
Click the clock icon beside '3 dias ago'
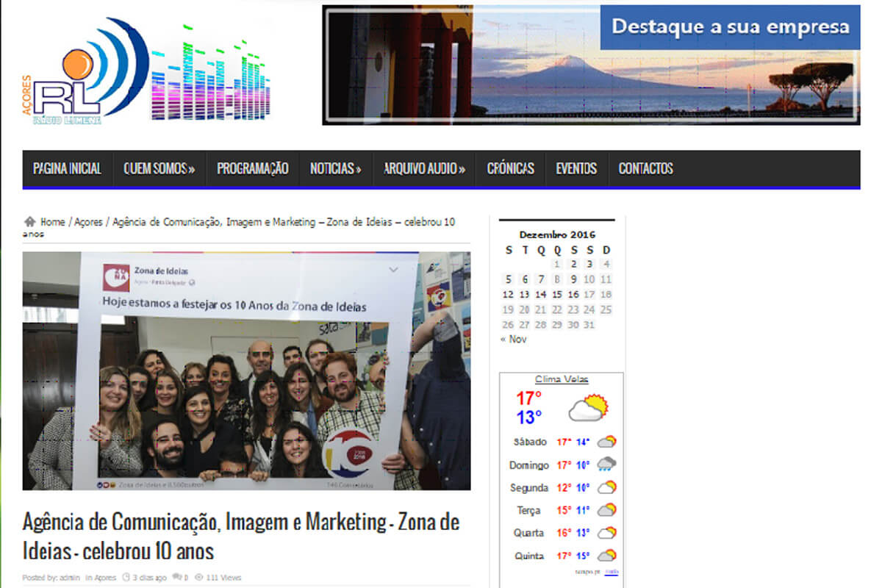pos(126,578)
